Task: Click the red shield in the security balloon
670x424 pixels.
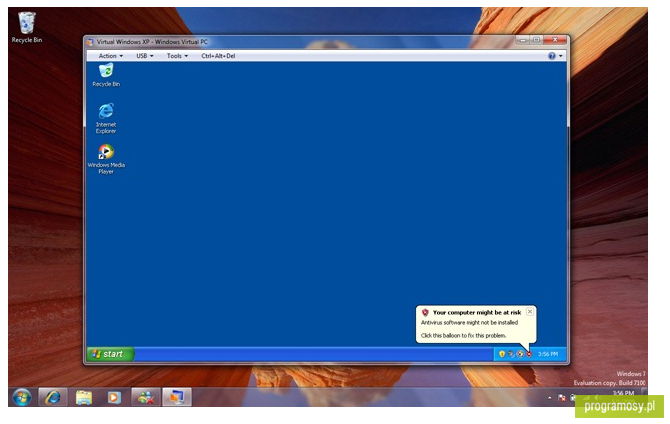Action: tap(425, 312)
